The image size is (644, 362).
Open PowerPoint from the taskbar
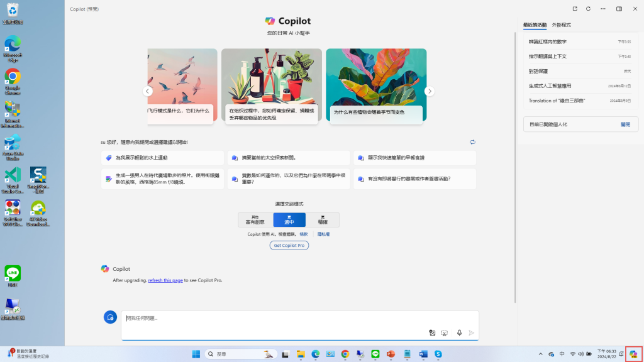point(391,354)
